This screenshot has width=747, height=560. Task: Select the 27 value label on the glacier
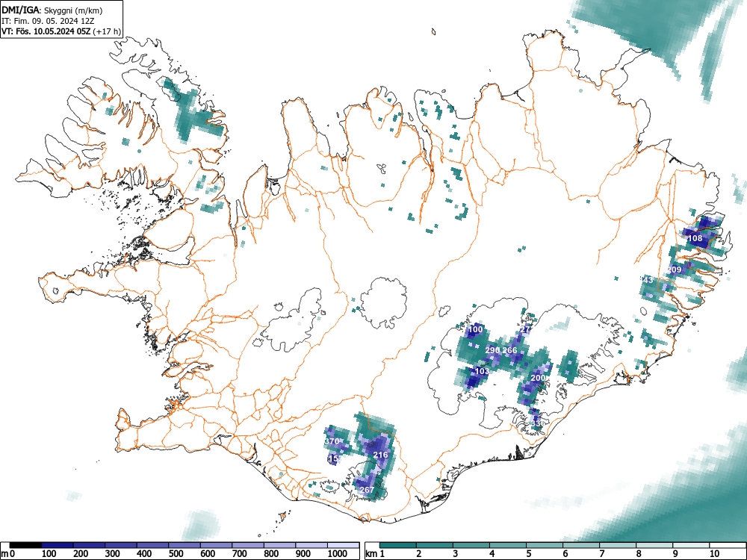point(525,329)
